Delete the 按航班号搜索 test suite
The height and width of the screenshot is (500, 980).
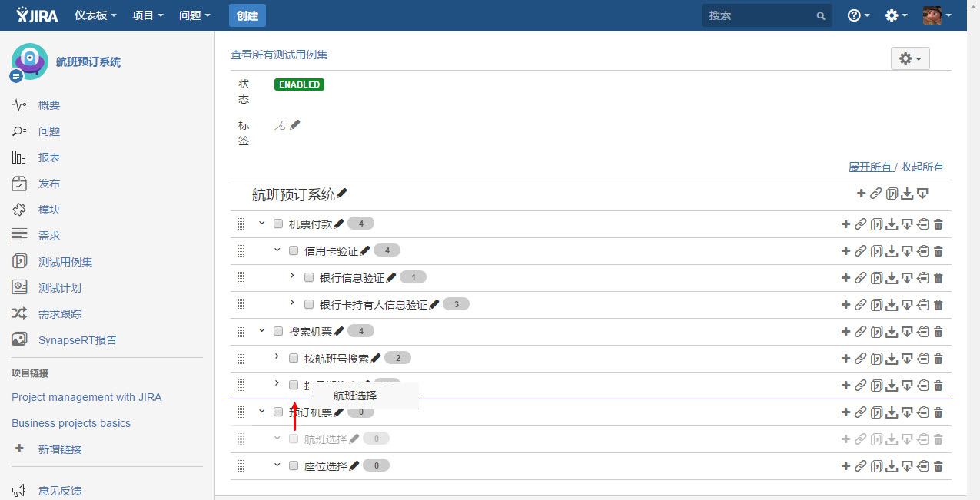(x=938, y=359)
